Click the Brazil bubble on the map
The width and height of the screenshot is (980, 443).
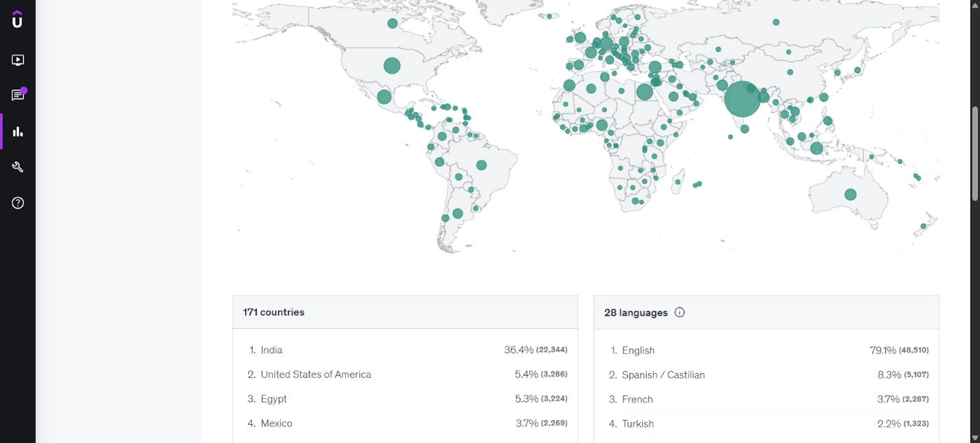click(481, 165)
